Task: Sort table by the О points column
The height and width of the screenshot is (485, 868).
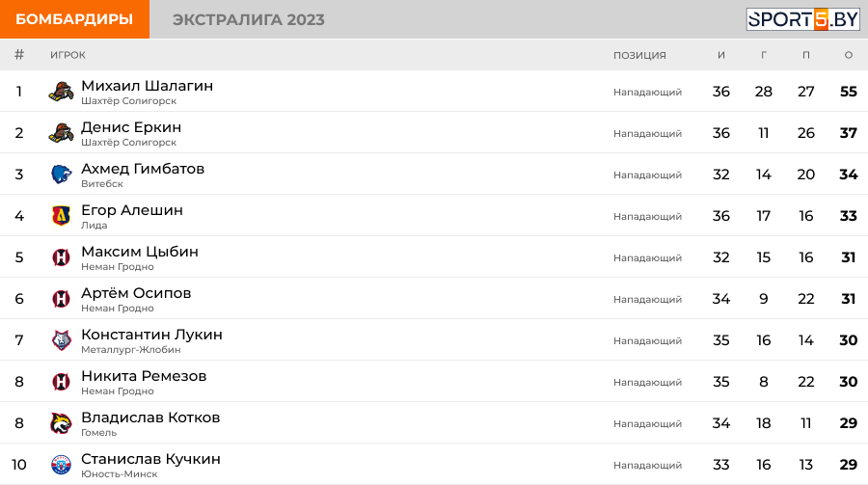Action: pyautogui.click(x=849, y=55)
